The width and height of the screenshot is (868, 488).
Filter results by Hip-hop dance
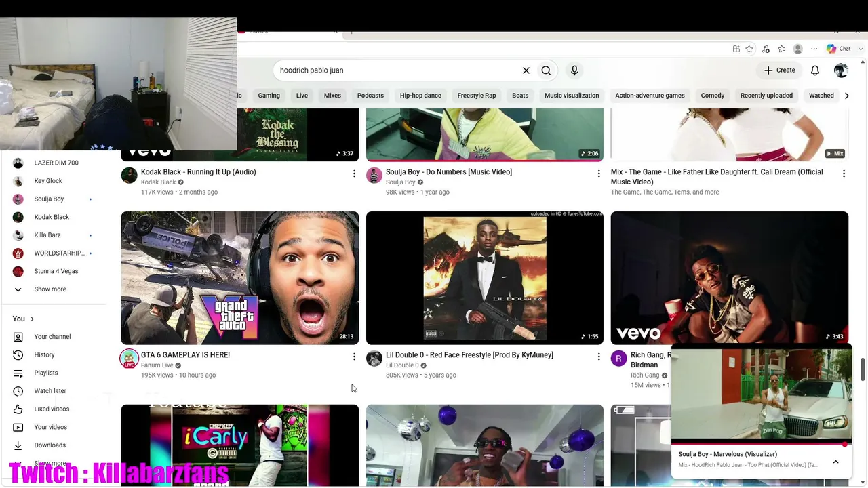pyautogui.click(x=420, y=96)
